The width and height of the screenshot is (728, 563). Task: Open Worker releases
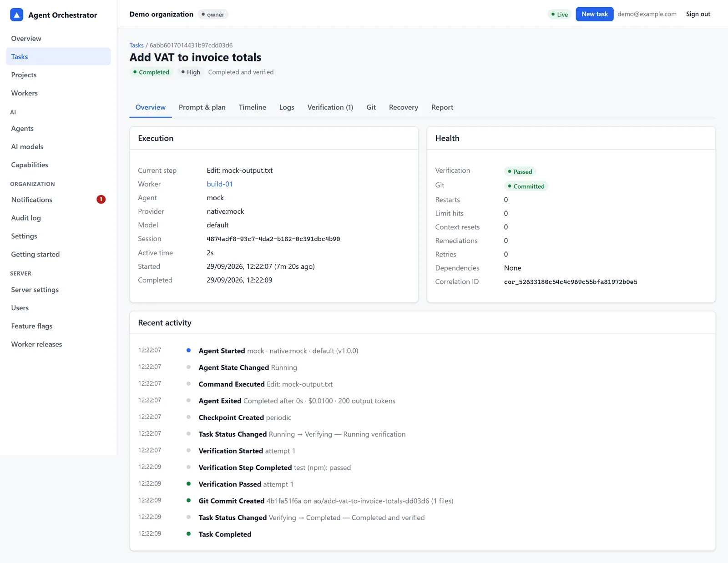point(58,344)
